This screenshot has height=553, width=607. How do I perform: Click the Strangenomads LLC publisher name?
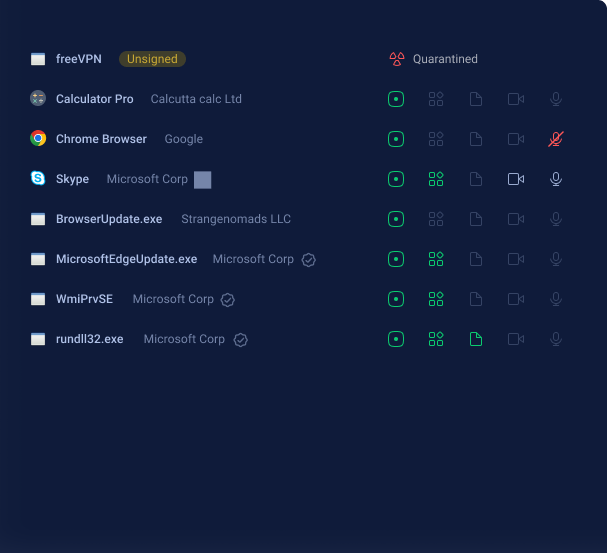tap(236, 219)
